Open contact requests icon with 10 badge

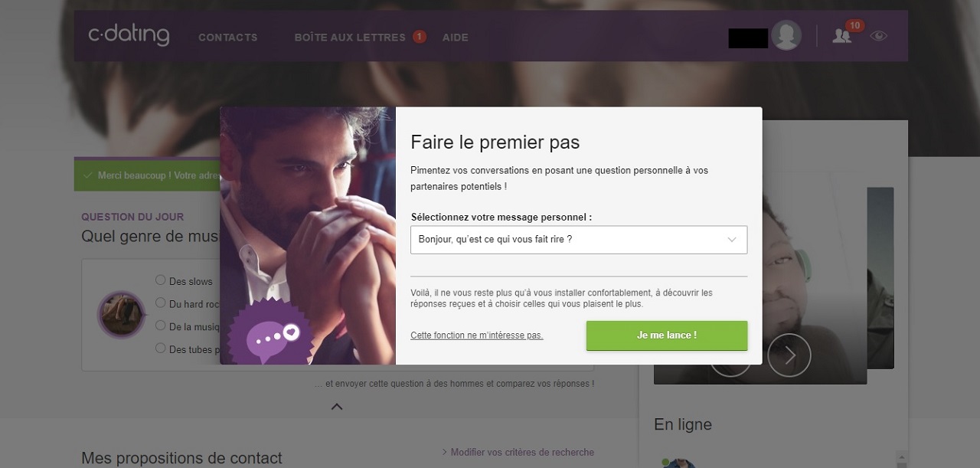tap(842, 35)
